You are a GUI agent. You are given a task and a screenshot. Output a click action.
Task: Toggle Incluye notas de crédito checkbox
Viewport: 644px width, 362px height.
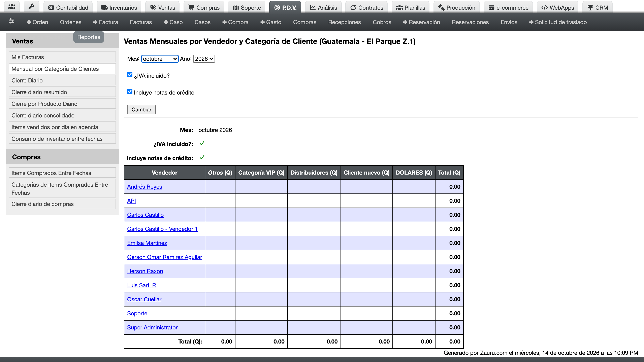point(129,92)
